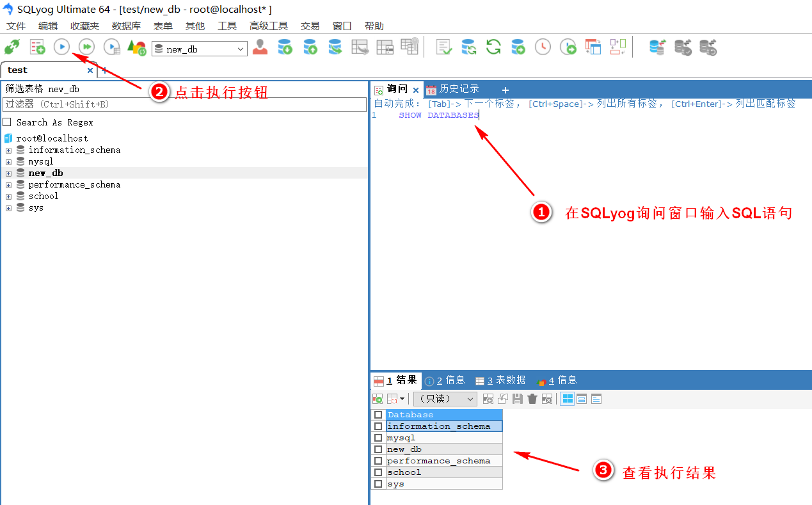Open the 文件 menu

point(16,26)
